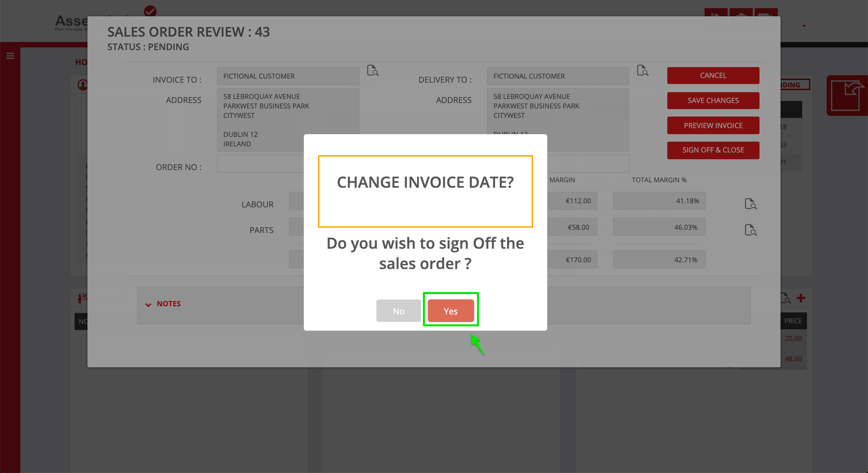This screenshot has height=473, width=868.
Task: Click the SALES ORDER REVIEW : 43 title
Action: point(189,32)
